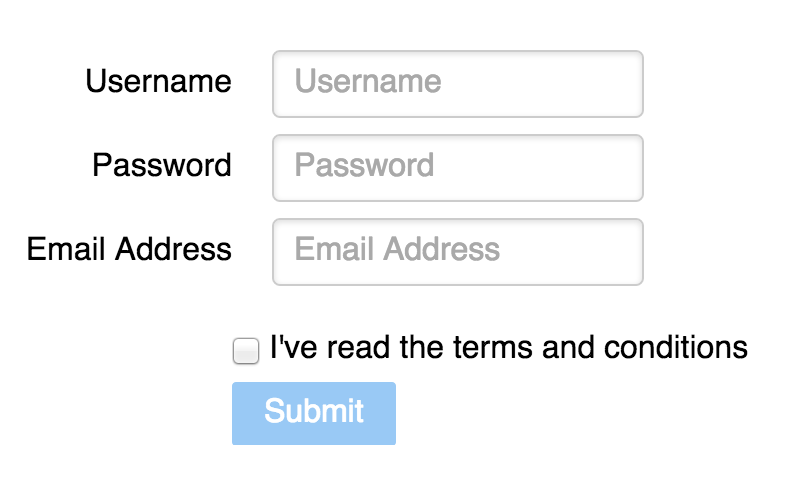Focus the Password text box
Screen dimensions: 790x486
point(457,168)
